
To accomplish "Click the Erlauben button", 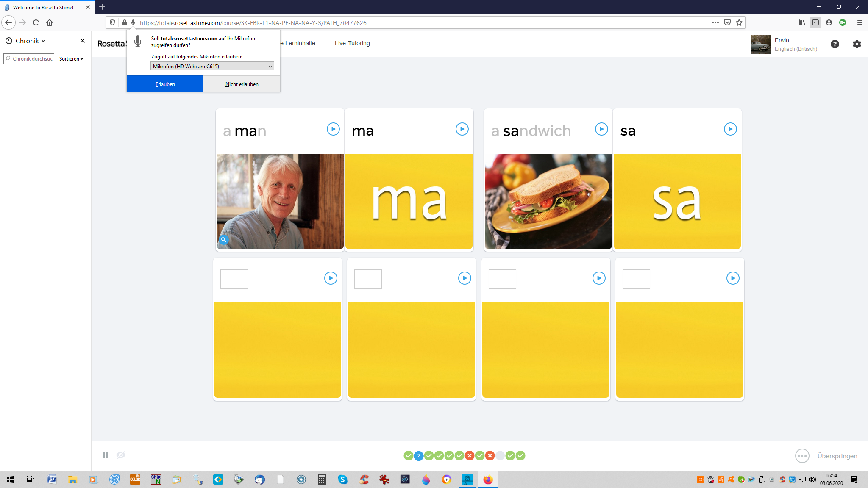I will (165, 84).
